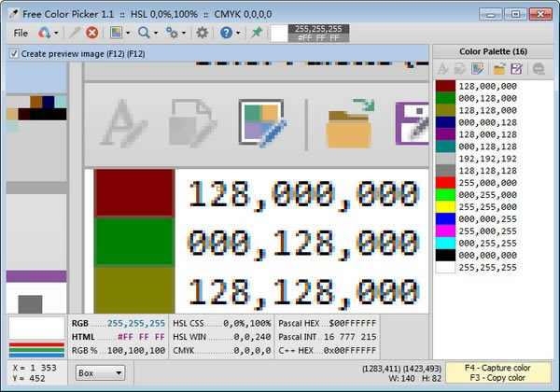Click the F4 Capture color / F3 Copy box
Viewport: 560px width, 392px height.
coord(499,372)
